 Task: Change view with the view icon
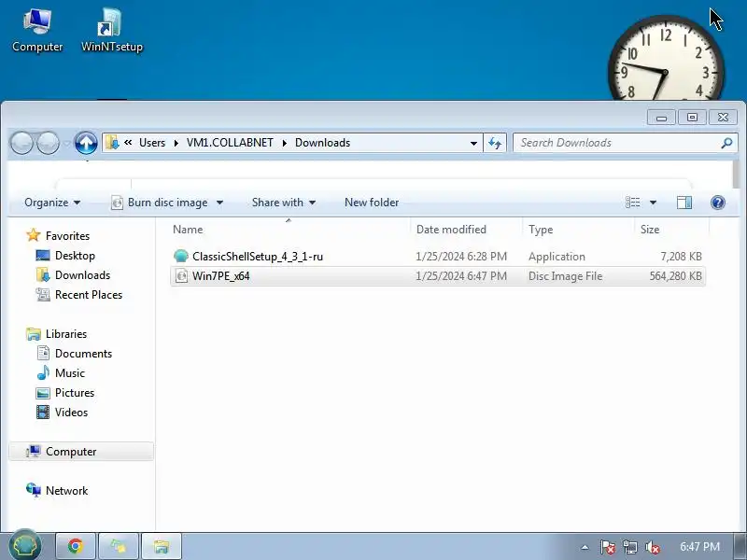click(633, 203)
